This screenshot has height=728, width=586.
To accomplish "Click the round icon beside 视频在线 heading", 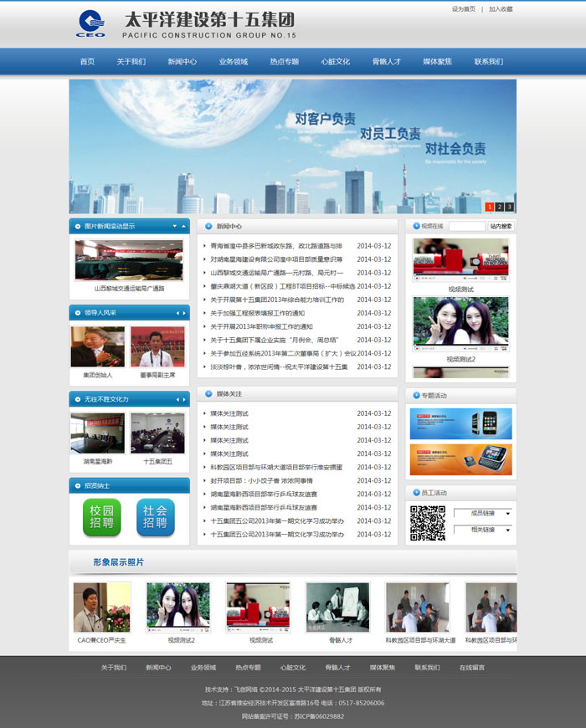I will coord(416,226).
